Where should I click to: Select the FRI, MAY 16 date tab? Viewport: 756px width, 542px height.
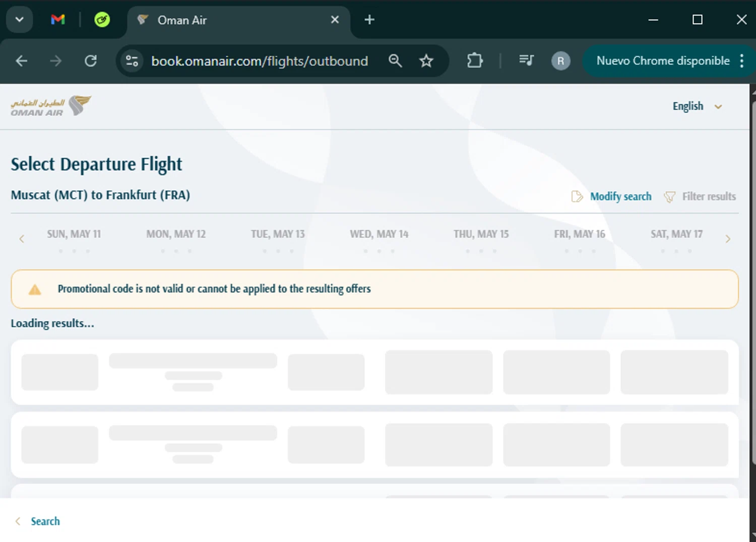pyautogui.click(x=580, y=240)
